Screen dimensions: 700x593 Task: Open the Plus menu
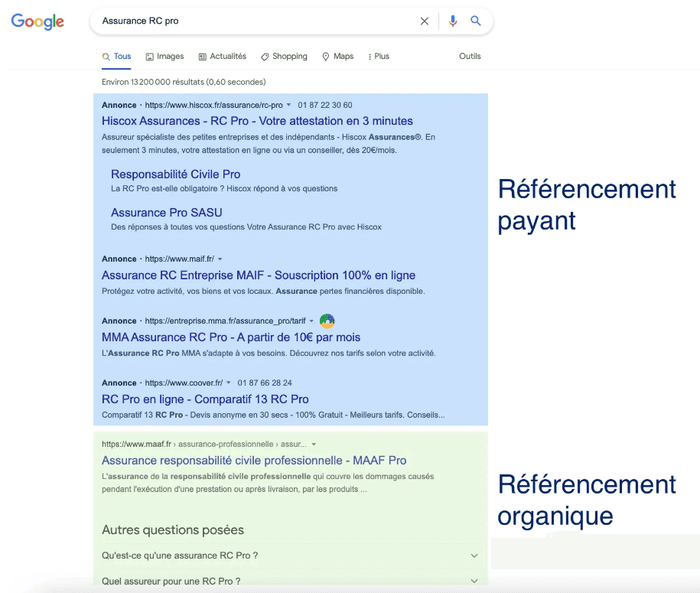pos(379,57)
